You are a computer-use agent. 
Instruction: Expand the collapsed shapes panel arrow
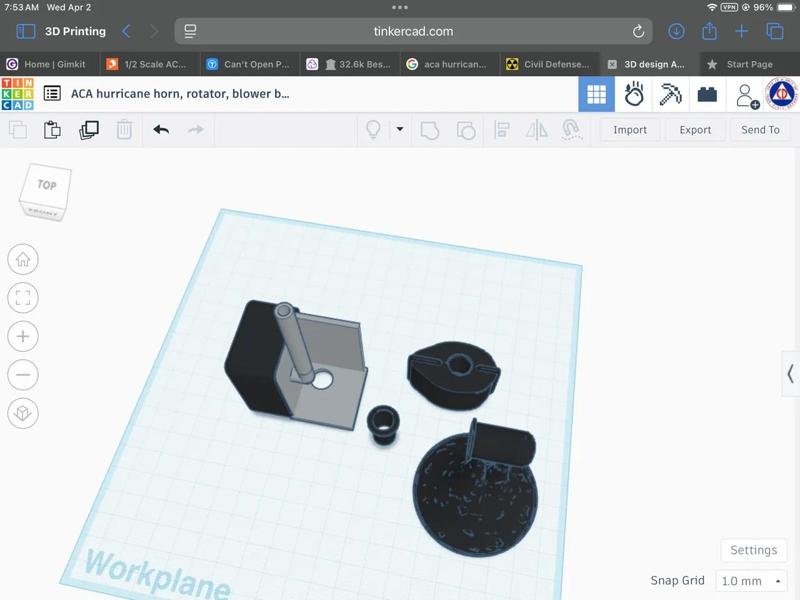click(790, 373)
